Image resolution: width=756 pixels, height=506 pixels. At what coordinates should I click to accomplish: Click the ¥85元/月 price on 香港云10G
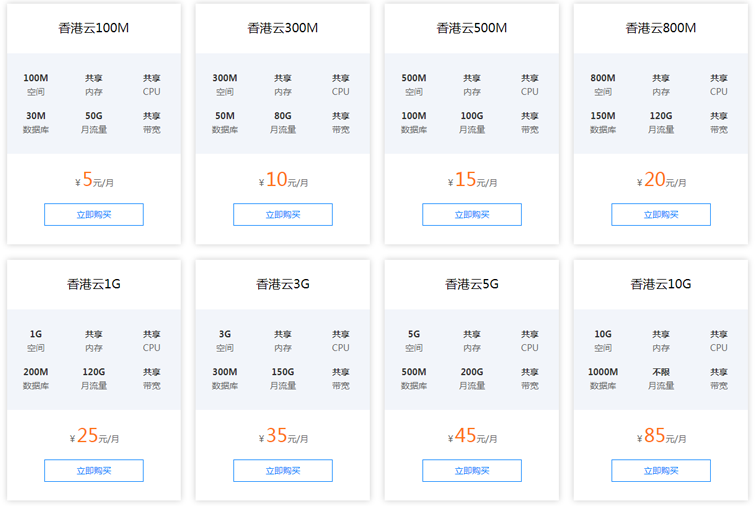coord(662,436)
